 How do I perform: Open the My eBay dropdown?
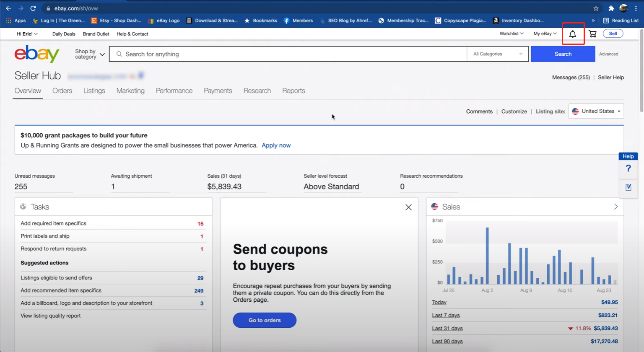(545, 34)
